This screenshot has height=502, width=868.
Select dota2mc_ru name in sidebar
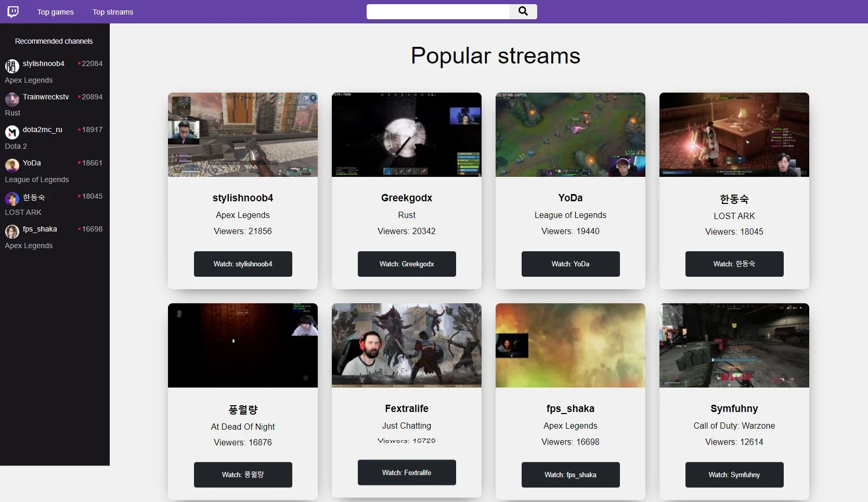[43, 130]
